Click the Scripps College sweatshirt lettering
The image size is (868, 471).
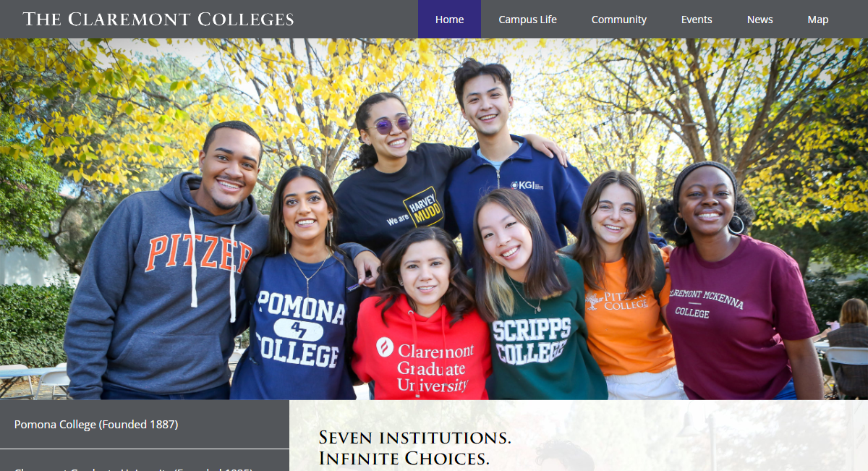(x=531, y=341)
